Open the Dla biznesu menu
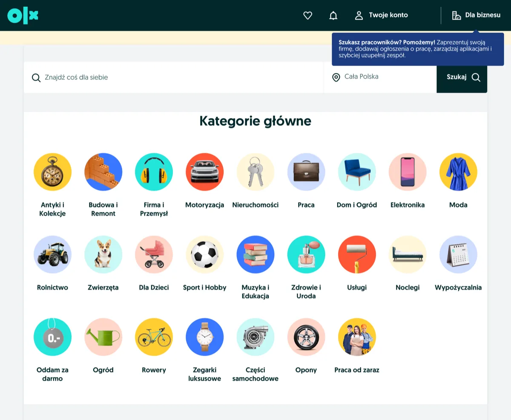The image size is (511, 420). pos(476,15)
